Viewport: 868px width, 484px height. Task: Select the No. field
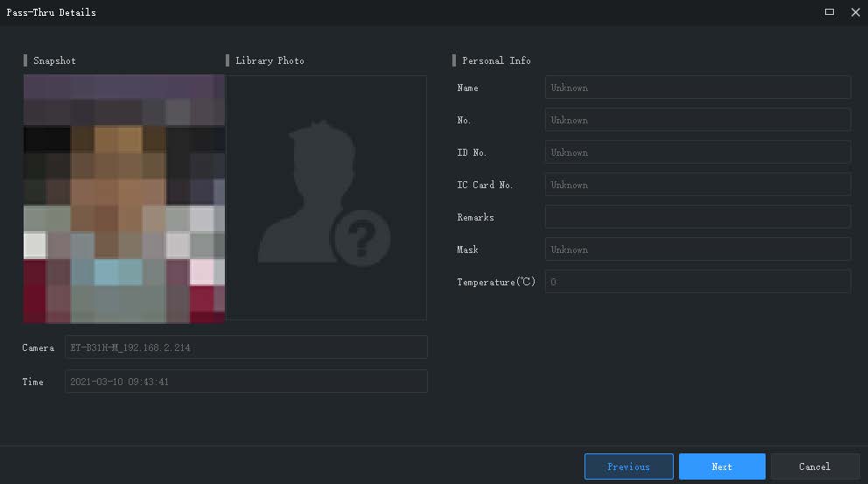point(697,120)
